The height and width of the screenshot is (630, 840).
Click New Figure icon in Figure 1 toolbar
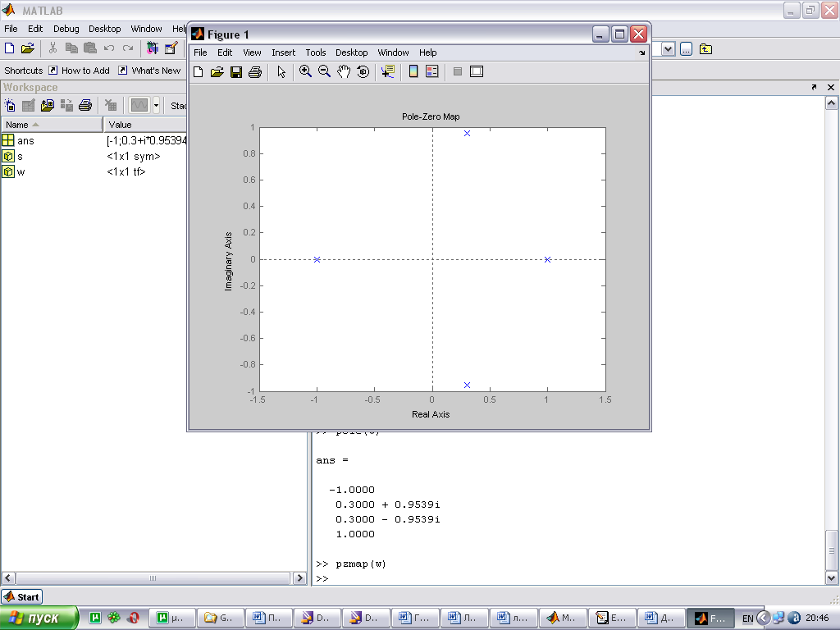pos(199,72)
